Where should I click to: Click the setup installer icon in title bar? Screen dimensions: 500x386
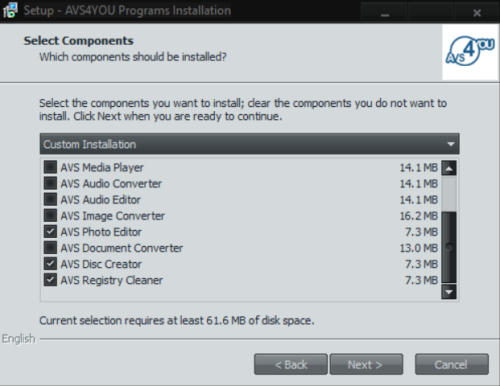tap(10, 11)
